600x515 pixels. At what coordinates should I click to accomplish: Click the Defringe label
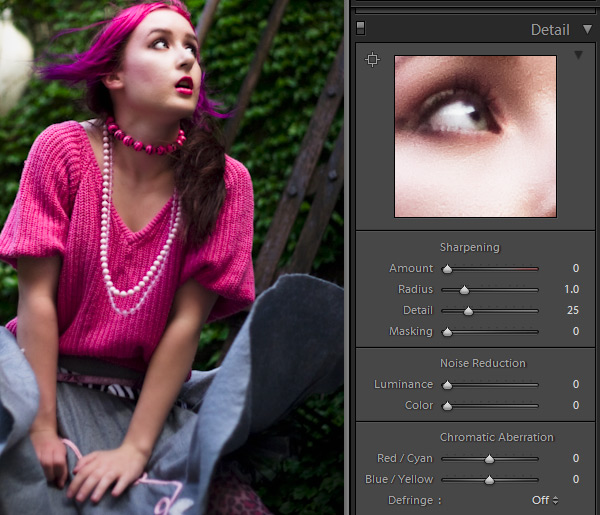(414, 500)
